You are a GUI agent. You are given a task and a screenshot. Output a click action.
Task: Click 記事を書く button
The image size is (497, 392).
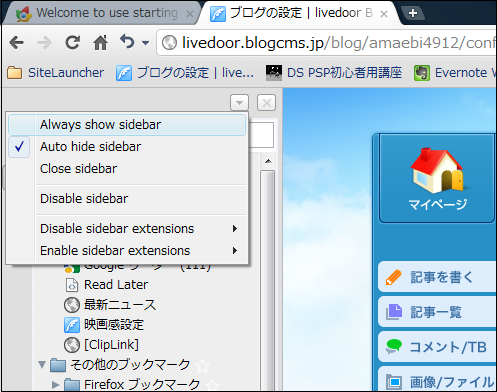(x=437, y=277)
